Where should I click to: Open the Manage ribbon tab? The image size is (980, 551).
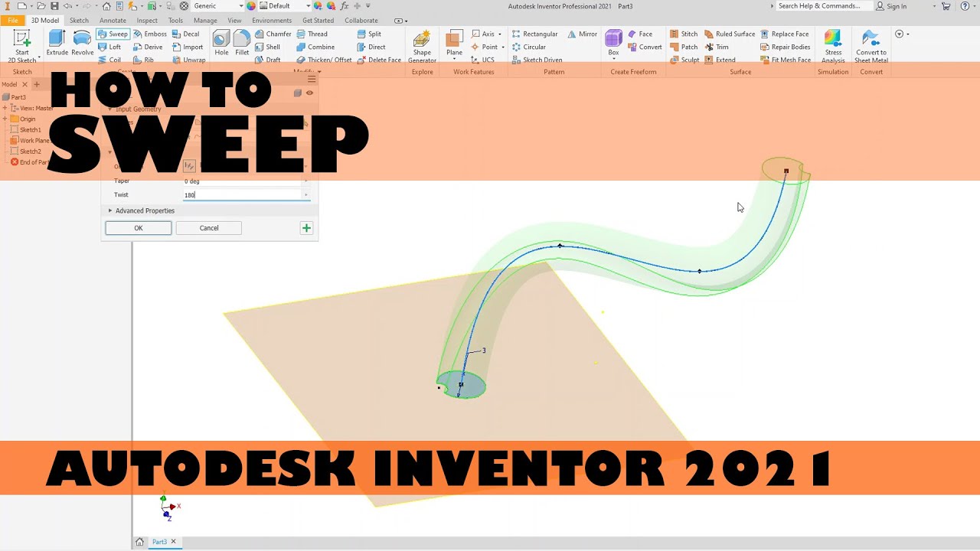(x=205, y=21)
